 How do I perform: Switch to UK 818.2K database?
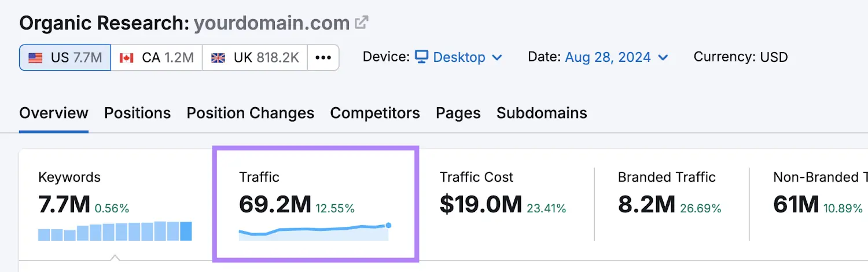click(x=255, y=58)
